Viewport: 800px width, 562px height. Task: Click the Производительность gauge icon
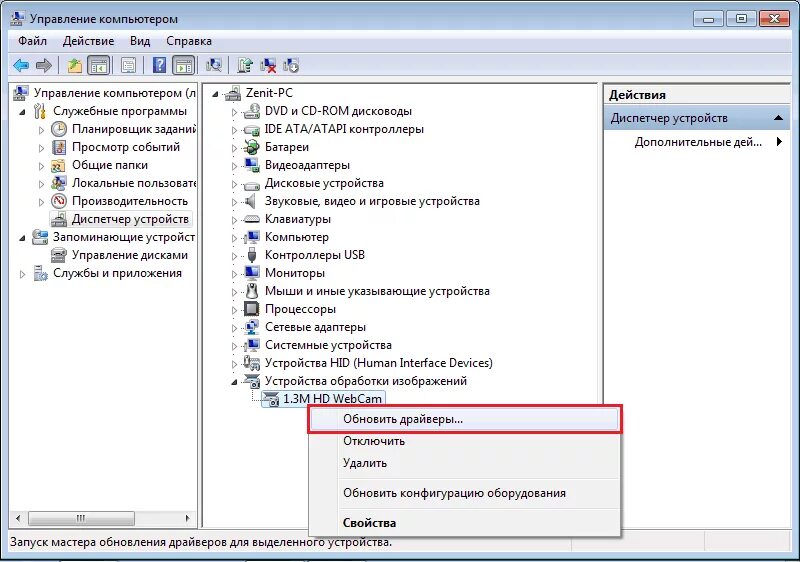tap(59, 201)
